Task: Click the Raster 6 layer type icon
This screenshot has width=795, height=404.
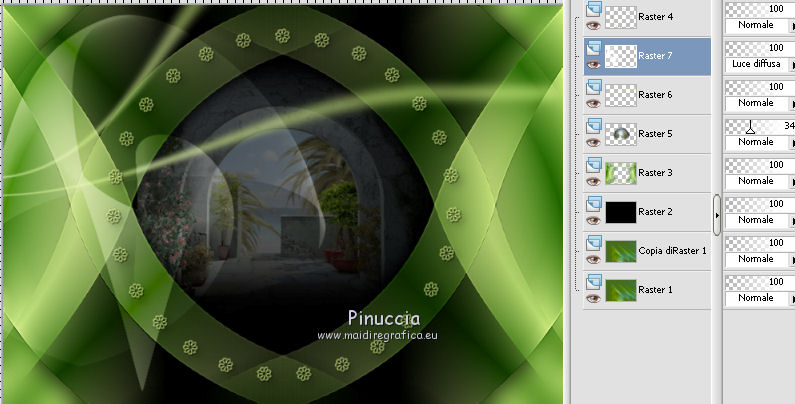Action: [x=594, y=87]
